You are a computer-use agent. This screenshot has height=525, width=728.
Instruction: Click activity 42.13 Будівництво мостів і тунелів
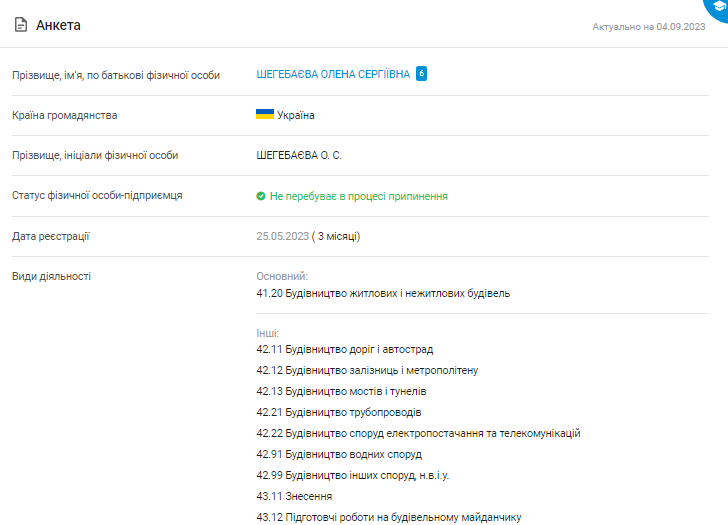[x=341, y=391]
